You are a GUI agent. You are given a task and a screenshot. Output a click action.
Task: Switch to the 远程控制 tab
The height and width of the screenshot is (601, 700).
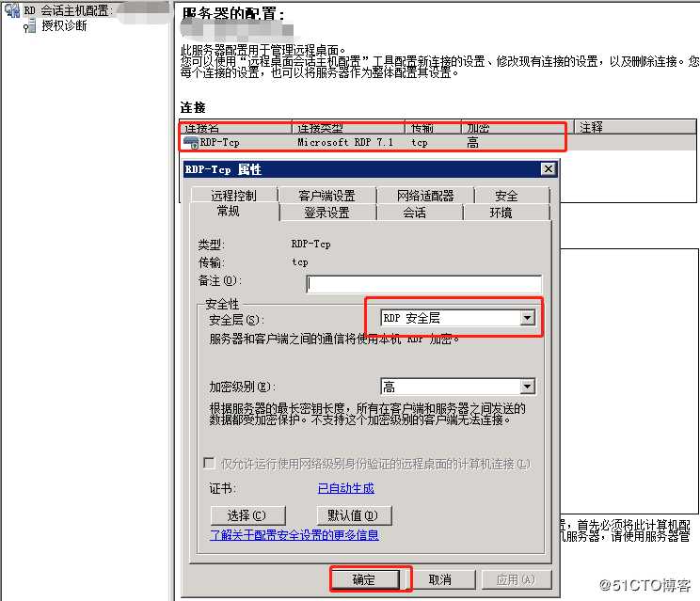(x=234, y=196)
